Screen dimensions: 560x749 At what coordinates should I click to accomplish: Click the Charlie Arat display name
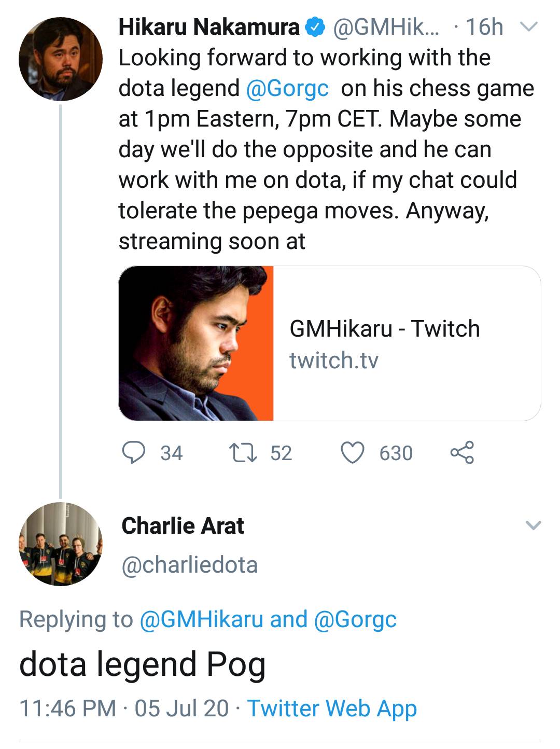183,525
